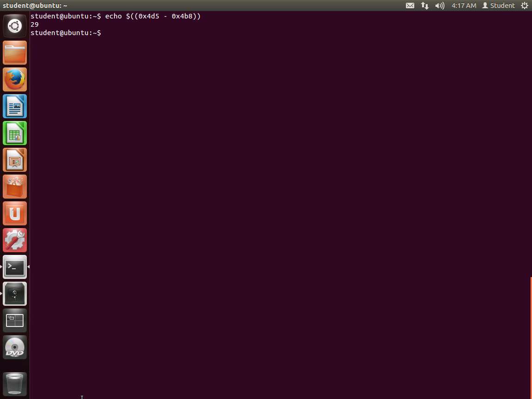Launch the Ubuntu One app
This screenshot has height=399, width=532.
[15, 213]
